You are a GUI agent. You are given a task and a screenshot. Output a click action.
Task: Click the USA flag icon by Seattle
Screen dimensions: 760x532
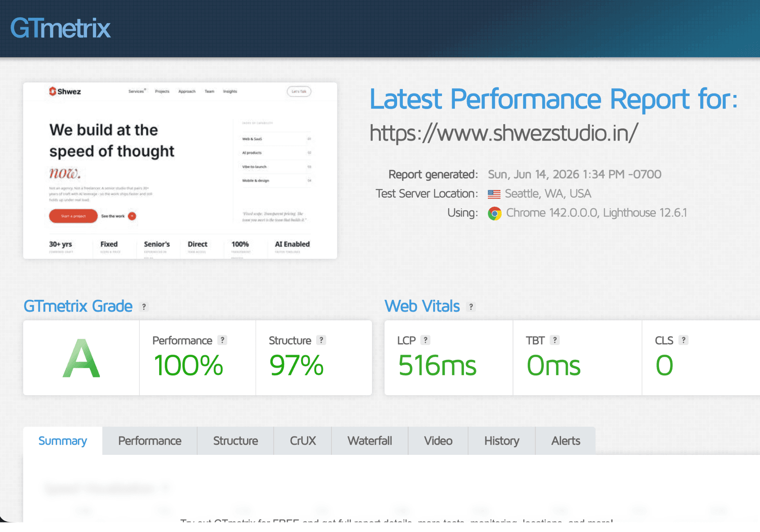point(494,194)
